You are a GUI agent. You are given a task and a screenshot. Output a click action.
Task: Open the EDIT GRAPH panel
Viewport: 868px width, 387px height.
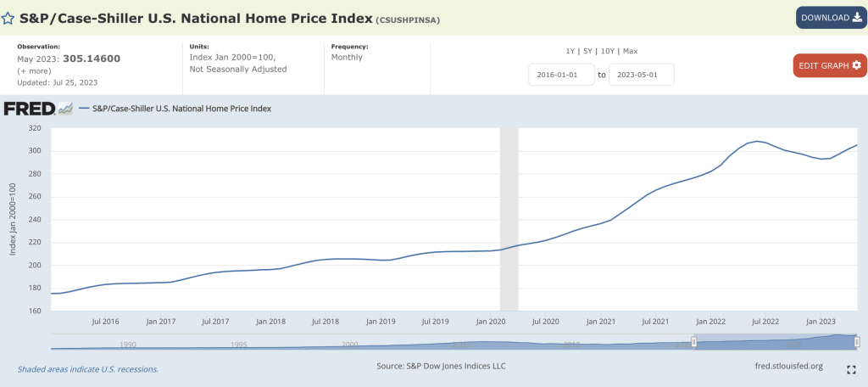[829, 65]
